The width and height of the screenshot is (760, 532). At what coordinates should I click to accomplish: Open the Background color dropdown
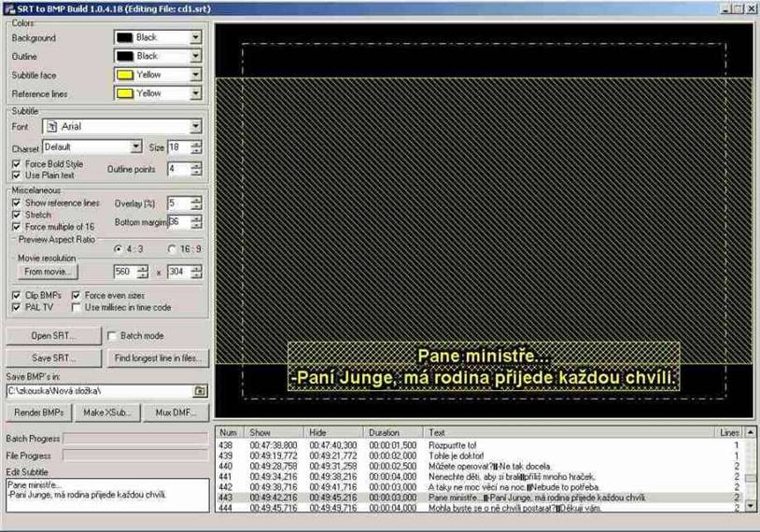(x=195, y=37)
